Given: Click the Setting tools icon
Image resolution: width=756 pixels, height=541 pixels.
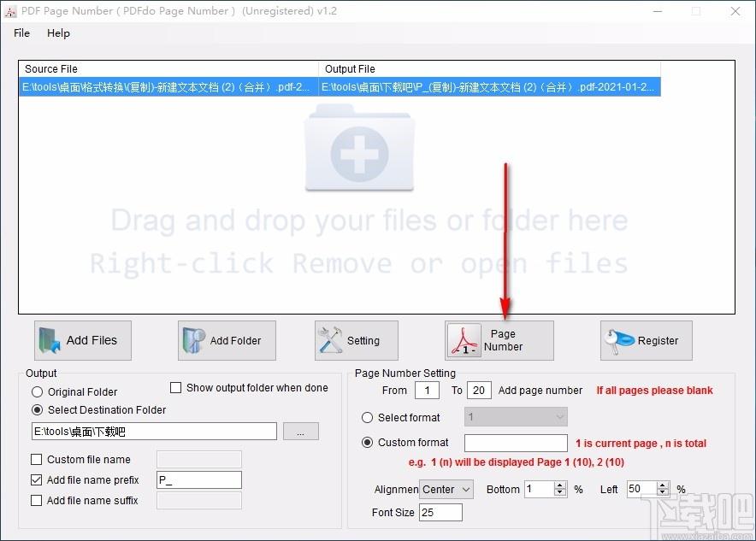Looking at the screenshot, I should [330, 339].
